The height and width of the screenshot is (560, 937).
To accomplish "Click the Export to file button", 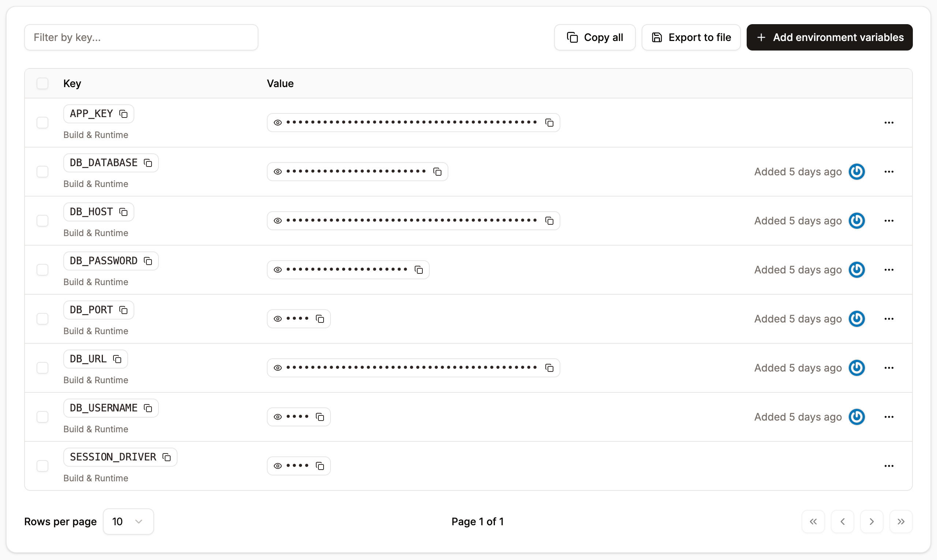I will click(x=691, y=37).
